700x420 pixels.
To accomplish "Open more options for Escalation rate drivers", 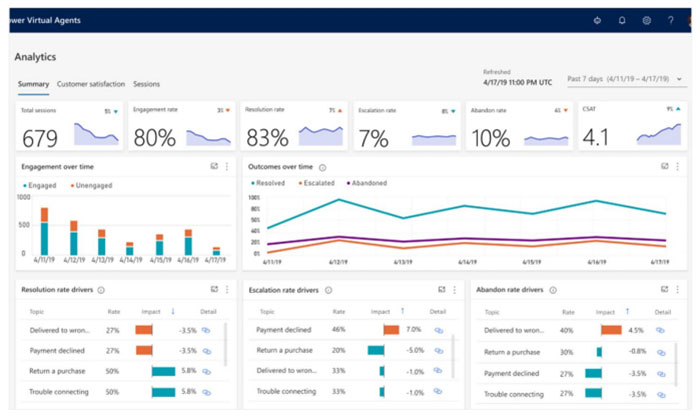I will point(454,290).
